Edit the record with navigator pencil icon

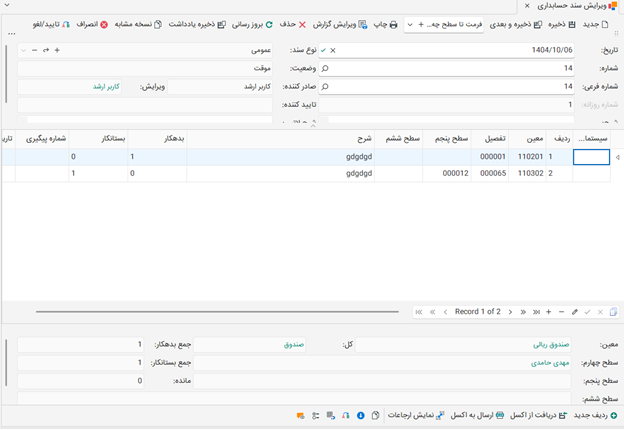[x=575, y=312]
